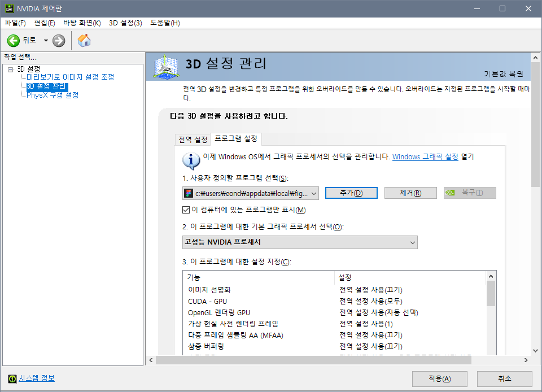Viewport: 542px width, 392px height.
Task: Click horizontal scrollbar left arrow
Action: (x=151, y=360)
